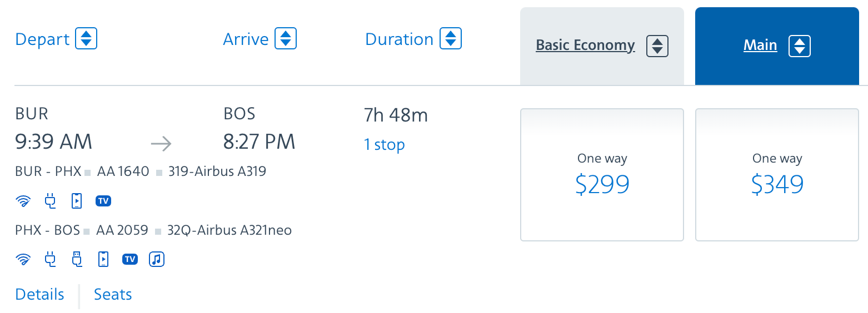
Task: Click the power outlet icon for PHX - BOS
Action: coord(51,259)
